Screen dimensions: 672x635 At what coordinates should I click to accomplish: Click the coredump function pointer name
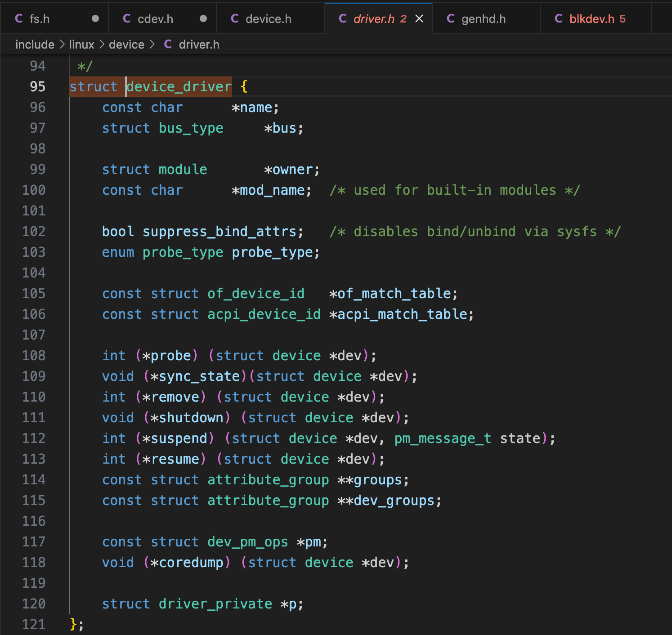pyautogui.click(x=191, y=563)
